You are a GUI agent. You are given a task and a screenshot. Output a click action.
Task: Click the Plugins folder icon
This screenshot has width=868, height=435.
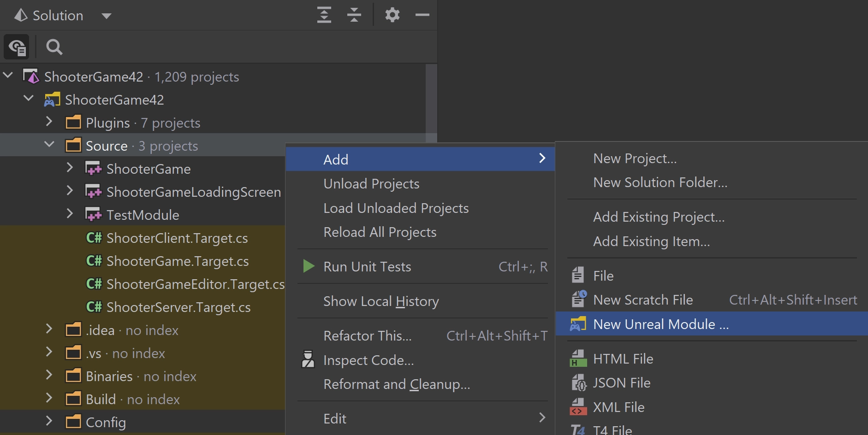coord(73,123)
